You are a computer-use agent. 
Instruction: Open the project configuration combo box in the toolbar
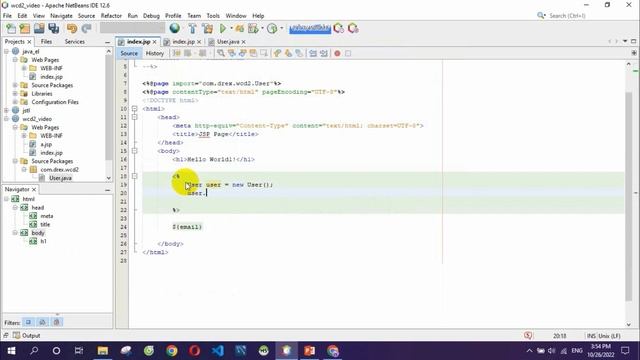[132, 28]
